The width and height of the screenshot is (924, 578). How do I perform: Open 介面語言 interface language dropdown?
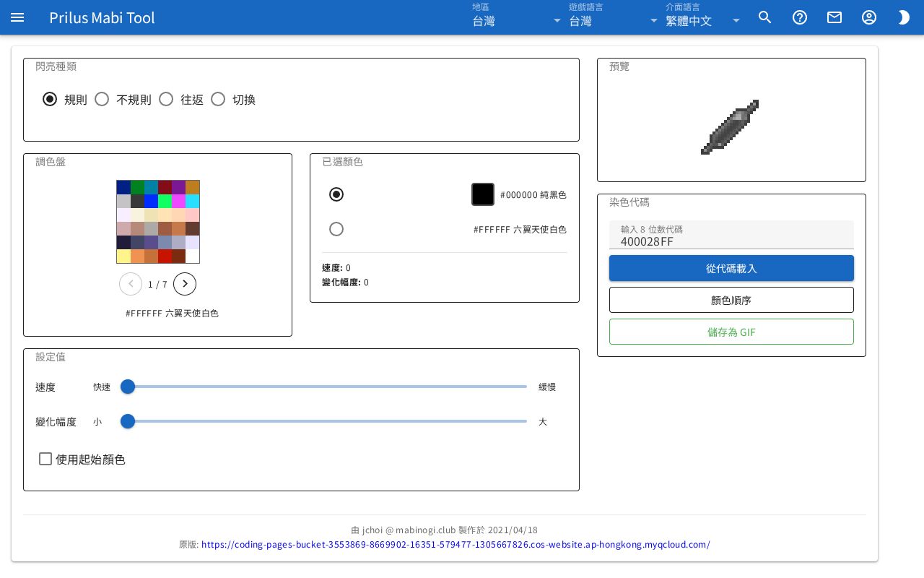coord(703,16)
